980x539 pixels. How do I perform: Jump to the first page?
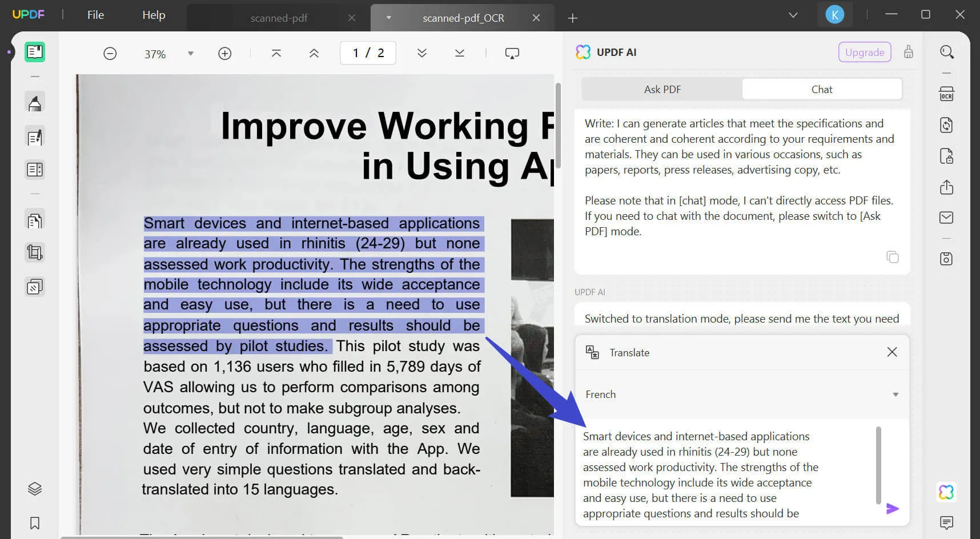276,53
